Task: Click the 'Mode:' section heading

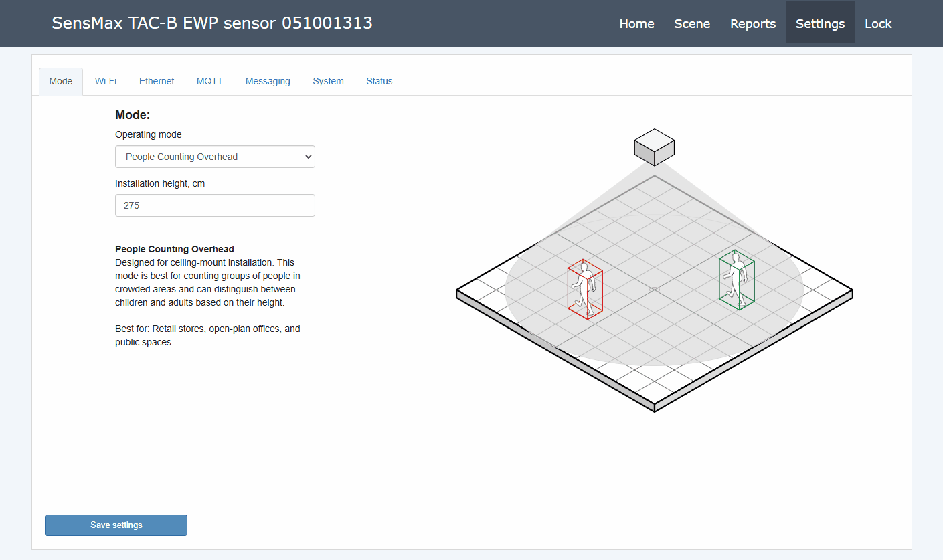Action: pyautogui.click(x=133, y=115)
